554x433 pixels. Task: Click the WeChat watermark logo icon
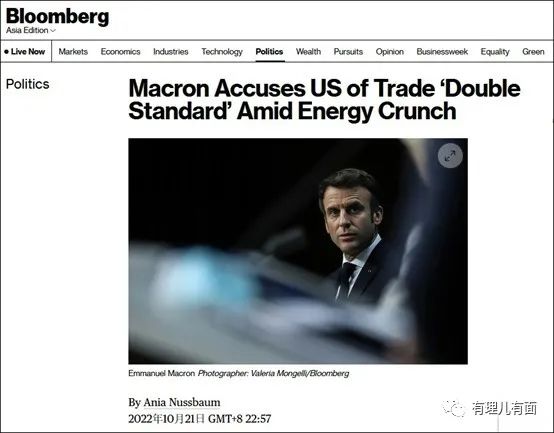(x=454, y=409)
